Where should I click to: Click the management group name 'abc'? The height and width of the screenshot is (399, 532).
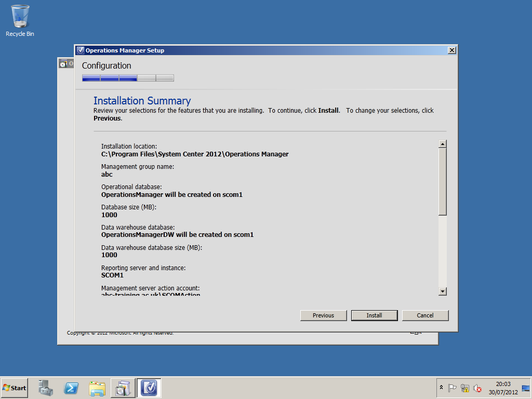(107, 175)
